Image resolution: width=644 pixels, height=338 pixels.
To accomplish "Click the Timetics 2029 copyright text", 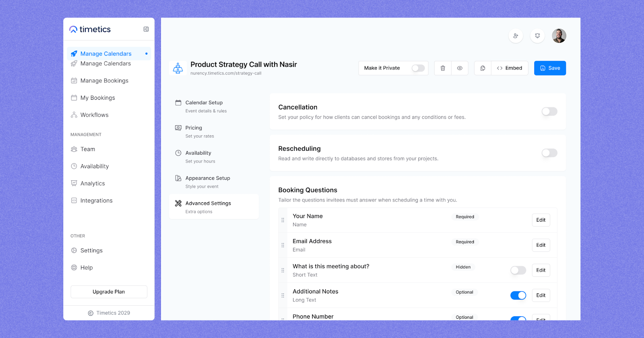I will 113,313.
